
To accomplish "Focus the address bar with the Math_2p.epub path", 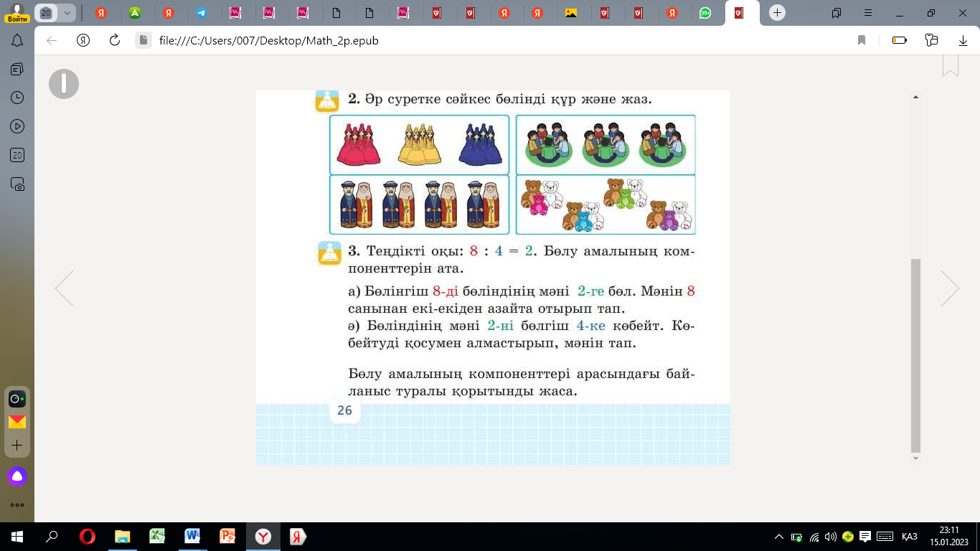I will [x=268, y=41].
